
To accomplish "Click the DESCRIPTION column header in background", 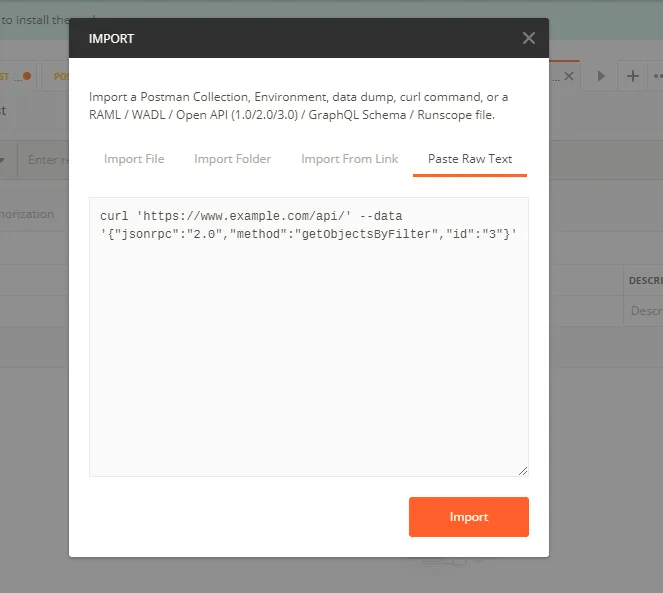I will [645, 281].
